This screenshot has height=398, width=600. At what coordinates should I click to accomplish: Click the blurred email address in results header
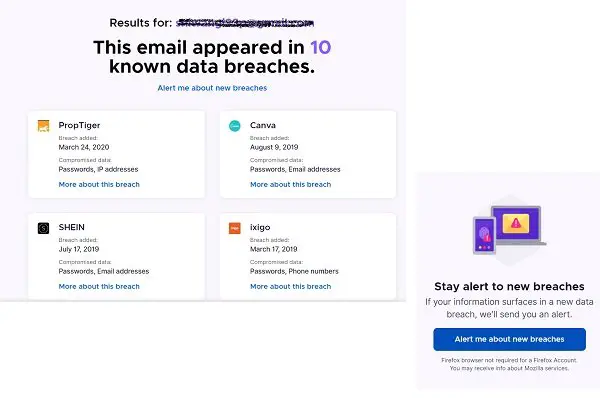coord(245,23)
